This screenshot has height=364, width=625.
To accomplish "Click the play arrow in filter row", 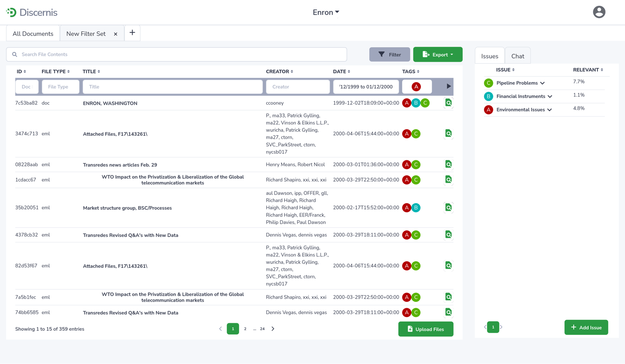I will (448, 87).
